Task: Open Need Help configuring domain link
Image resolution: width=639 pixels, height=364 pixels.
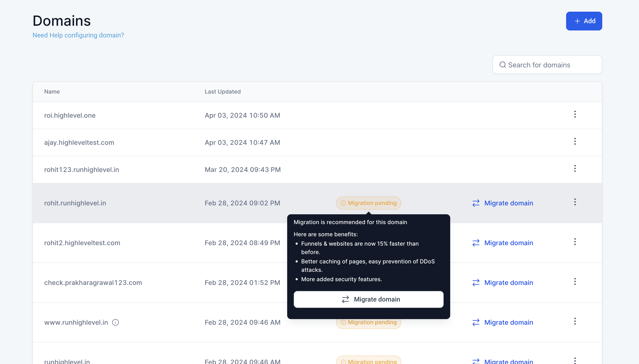Action: click(78, 35)
